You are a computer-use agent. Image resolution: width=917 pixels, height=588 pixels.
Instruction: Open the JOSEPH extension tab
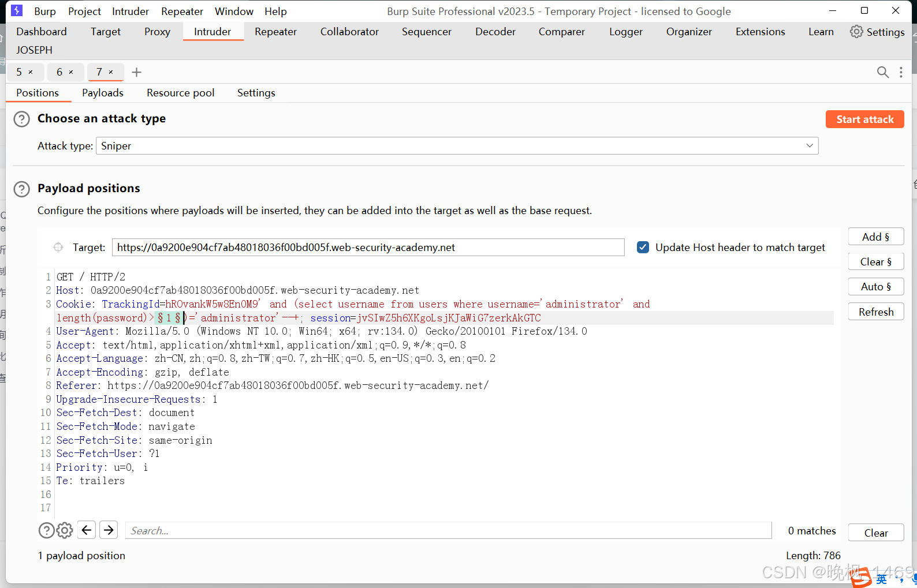pos(34,50)
